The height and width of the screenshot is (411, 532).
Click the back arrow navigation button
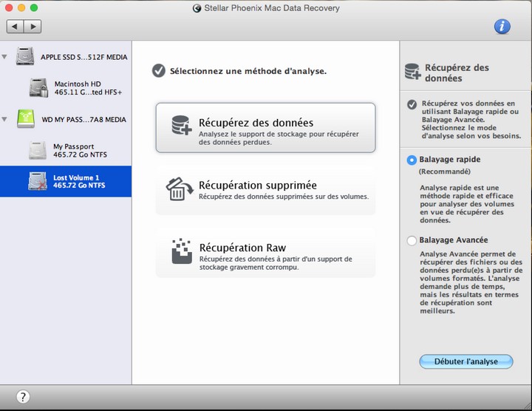click(x=15, y=27)
